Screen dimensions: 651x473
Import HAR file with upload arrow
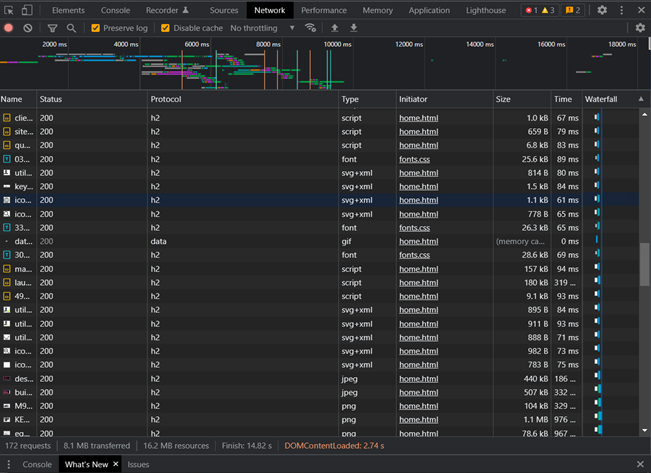335,28
